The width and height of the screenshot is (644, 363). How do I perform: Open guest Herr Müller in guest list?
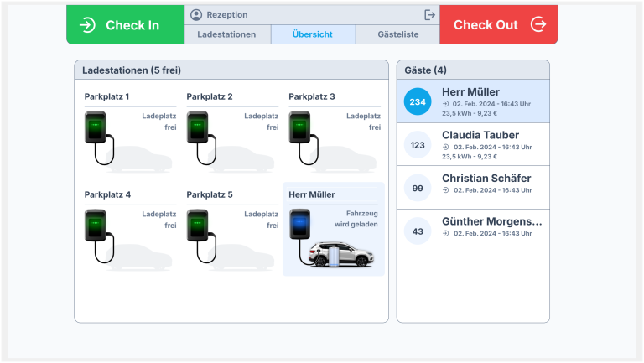[x=473, y=101]
